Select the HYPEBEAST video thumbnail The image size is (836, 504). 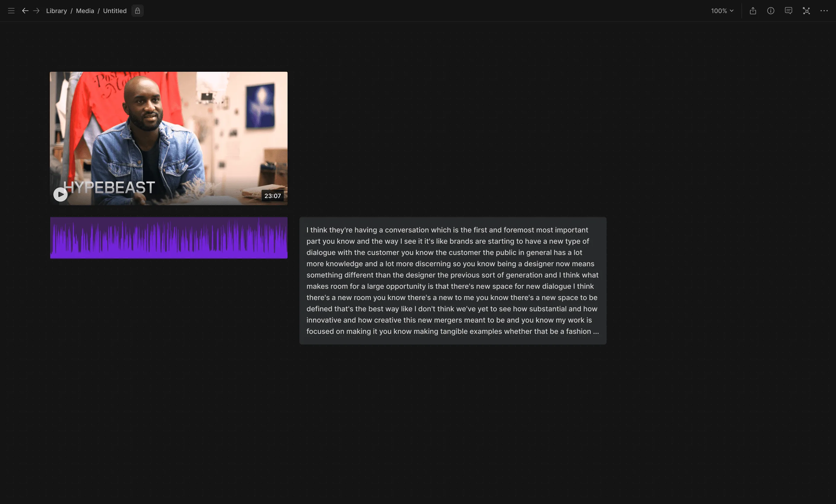click(x=169, y=138)
